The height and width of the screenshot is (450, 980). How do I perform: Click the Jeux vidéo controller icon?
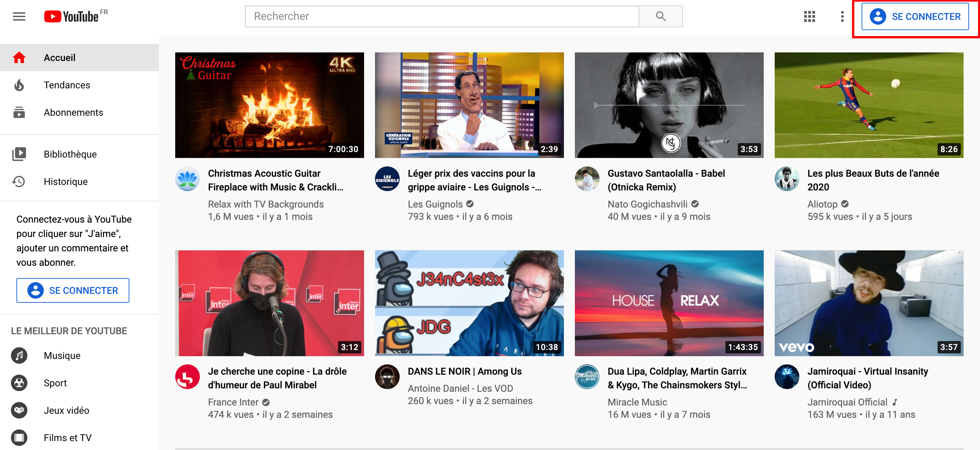(x=19, y=410)
